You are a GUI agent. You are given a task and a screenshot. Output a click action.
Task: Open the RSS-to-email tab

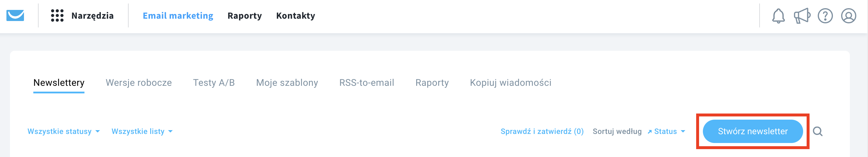coord(366,83)
